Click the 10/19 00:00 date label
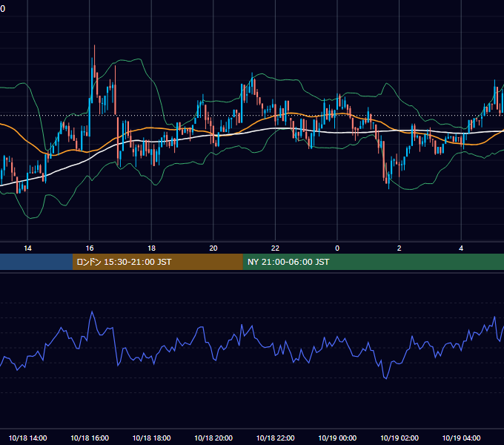Screen dimensions: 504x445 (337, 438)
